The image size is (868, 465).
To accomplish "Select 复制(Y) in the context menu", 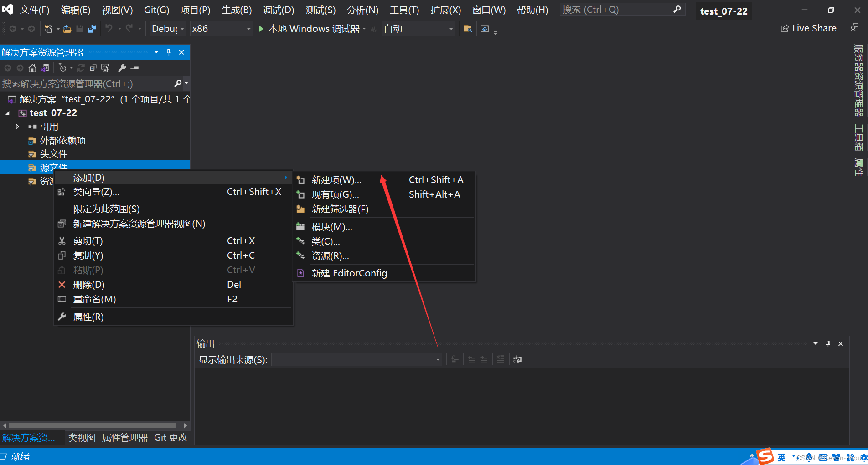I will pyautogui.click(x=173, y=255).
